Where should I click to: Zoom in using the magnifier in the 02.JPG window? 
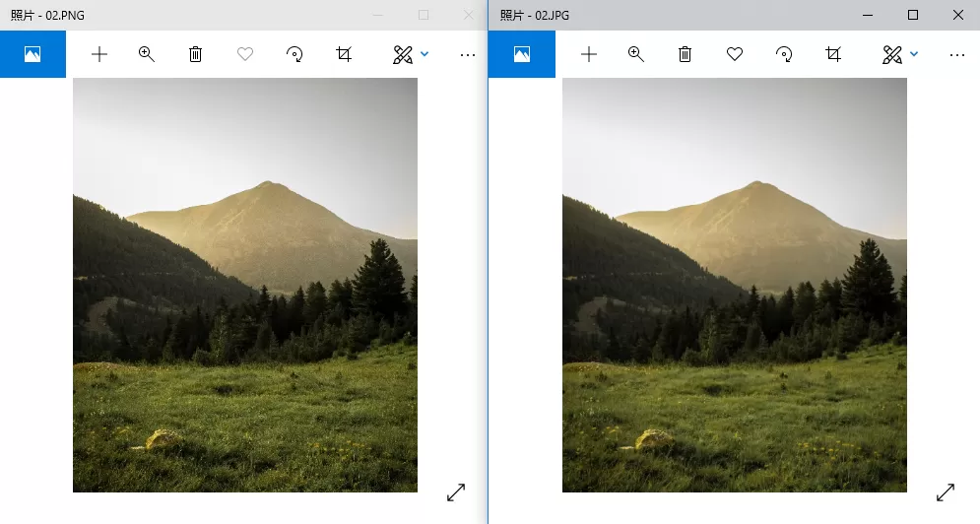(636, 54)
